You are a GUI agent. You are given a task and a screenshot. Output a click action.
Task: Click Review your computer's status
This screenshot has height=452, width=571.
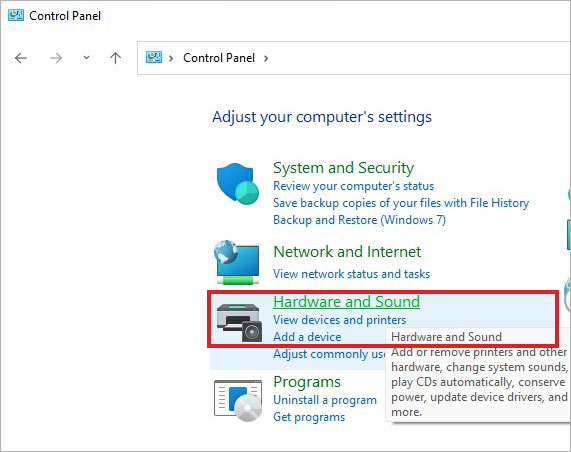(354, 186)
